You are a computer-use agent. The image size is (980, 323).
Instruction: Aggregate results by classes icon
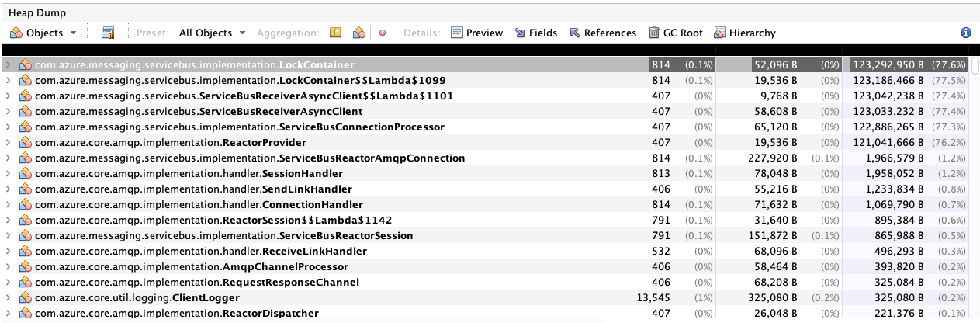point(358,33)
